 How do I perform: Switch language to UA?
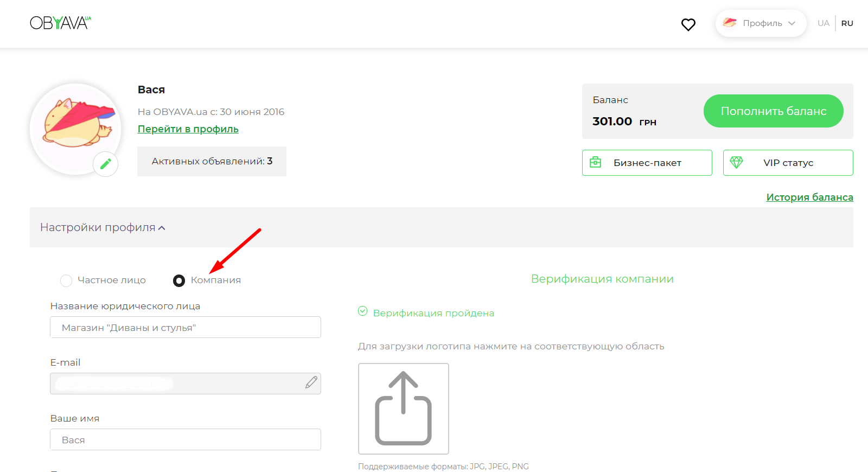coord(823,23)
